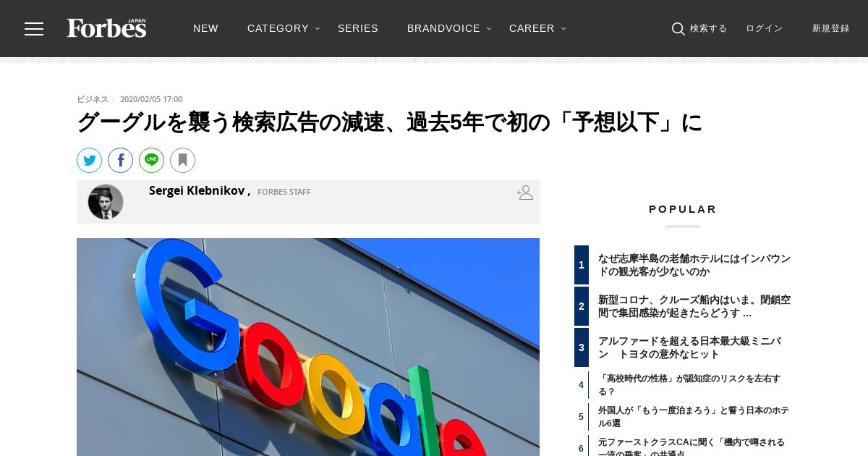Follow author with add-person icon
868x456 pixels.
(525, 193)
